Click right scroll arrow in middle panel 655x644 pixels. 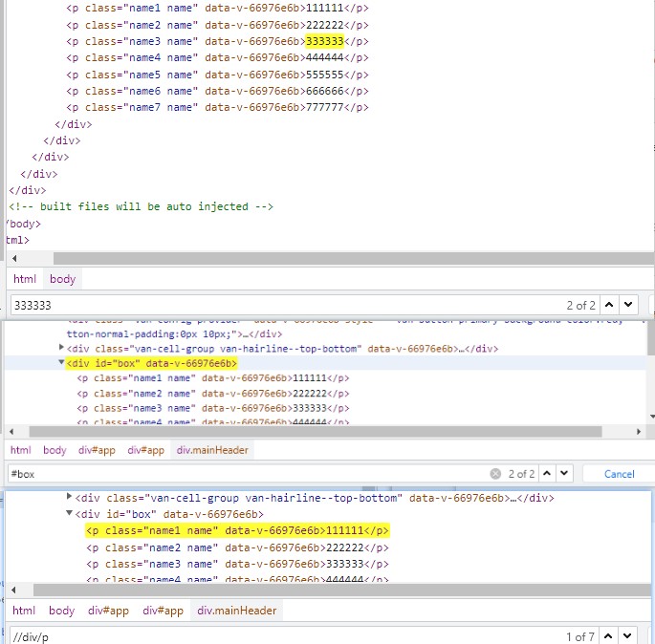click(x=639, y=432)
